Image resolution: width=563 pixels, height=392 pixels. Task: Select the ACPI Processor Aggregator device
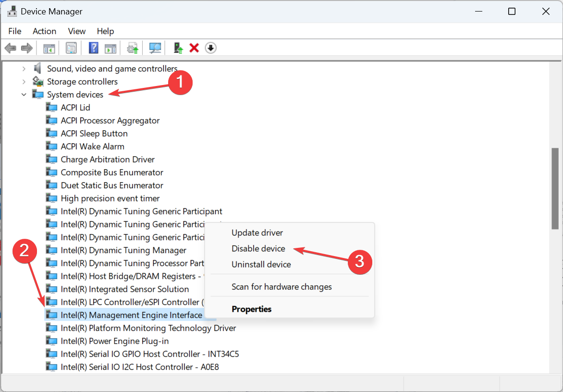[110, 120]
